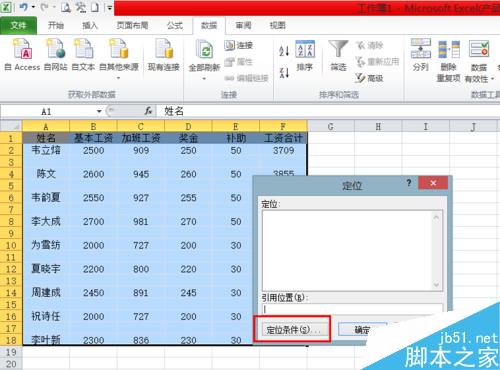Image resolution: width=500 pixels, height=370 pixels.
Task: Click the Excel application icon at top-left
Action: click(x=7, y=7)
